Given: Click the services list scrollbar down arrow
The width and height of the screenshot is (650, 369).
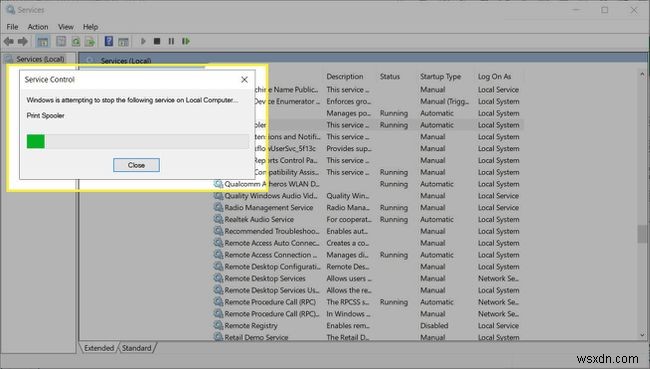Looking at the screenshot, I should 642,335.
